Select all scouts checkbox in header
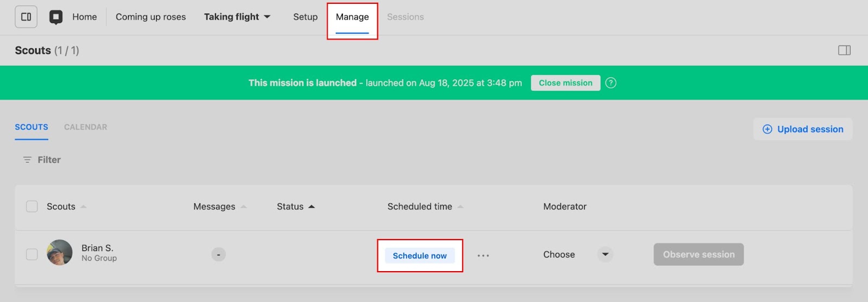The image size is (868, 302). point(32,207)
